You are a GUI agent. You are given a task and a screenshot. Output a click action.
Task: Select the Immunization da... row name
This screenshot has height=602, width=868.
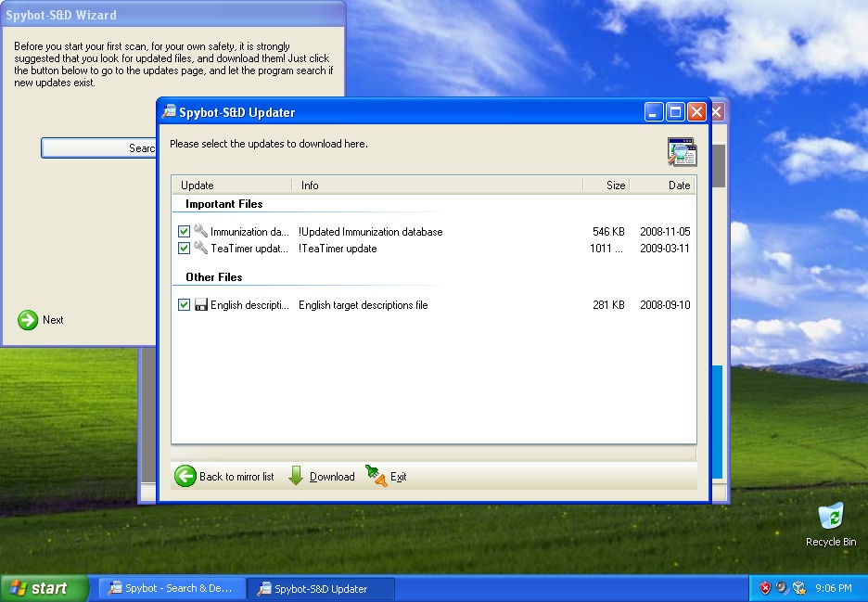click(249, 232)
